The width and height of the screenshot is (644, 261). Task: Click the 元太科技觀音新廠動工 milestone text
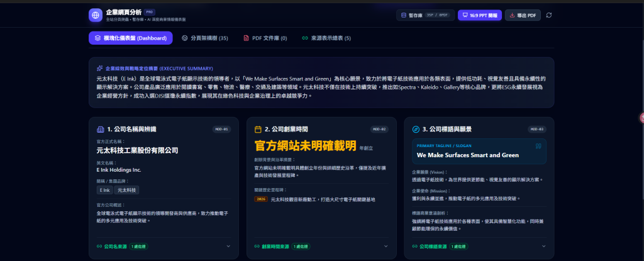tap(323, 199)
